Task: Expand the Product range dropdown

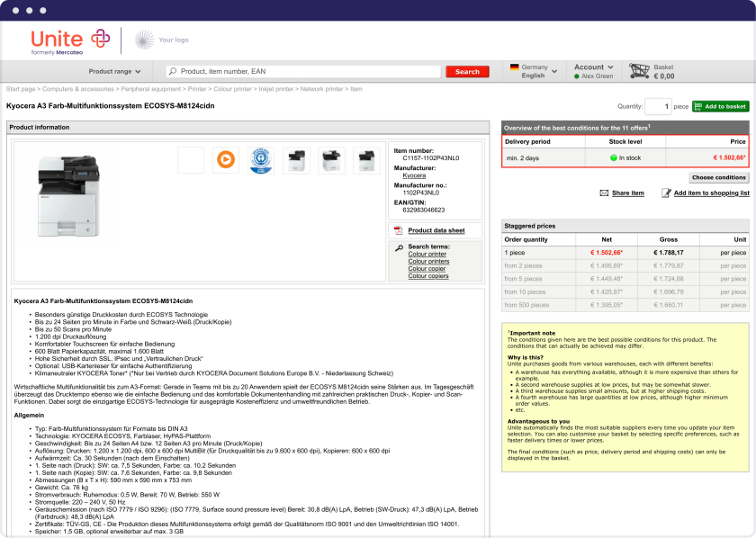Action: pos(114,71)
